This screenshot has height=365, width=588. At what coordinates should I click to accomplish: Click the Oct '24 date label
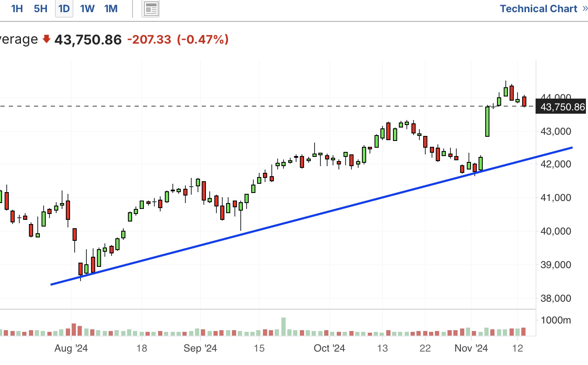[x=329, y=348]
